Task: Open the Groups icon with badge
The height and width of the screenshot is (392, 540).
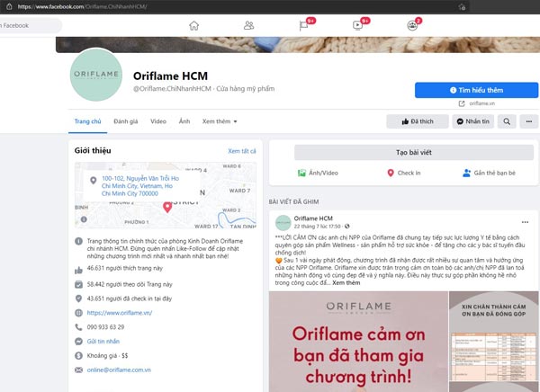Action: coord(412,25)
